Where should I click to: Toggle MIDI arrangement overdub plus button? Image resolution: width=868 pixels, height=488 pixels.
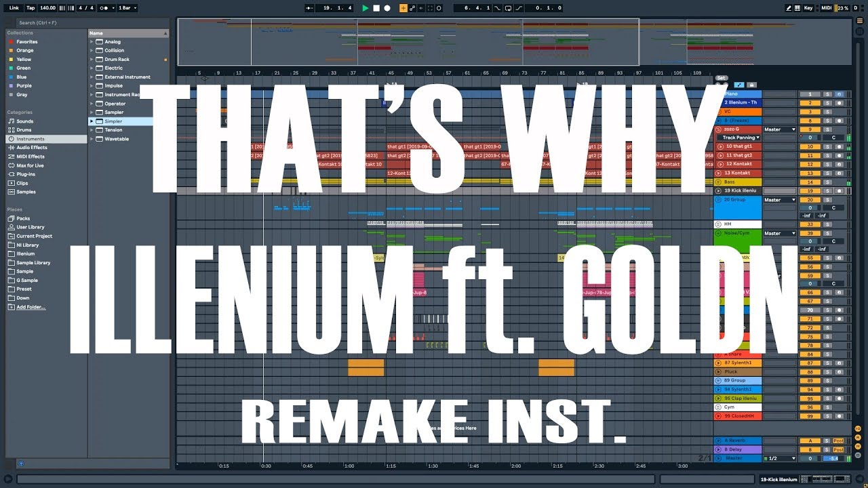point(403,8)
